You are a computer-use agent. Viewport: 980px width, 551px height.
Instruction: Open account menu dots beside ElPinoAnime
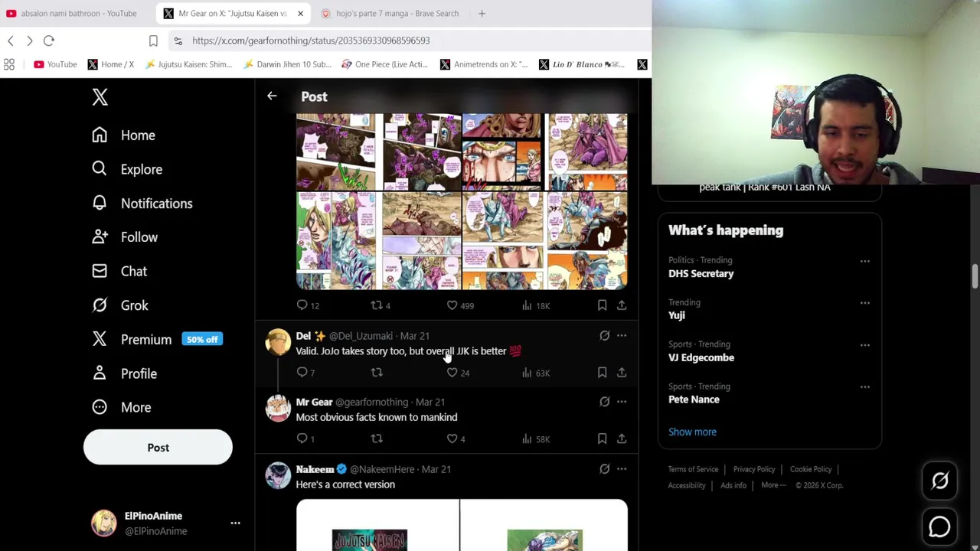point(235,523)
